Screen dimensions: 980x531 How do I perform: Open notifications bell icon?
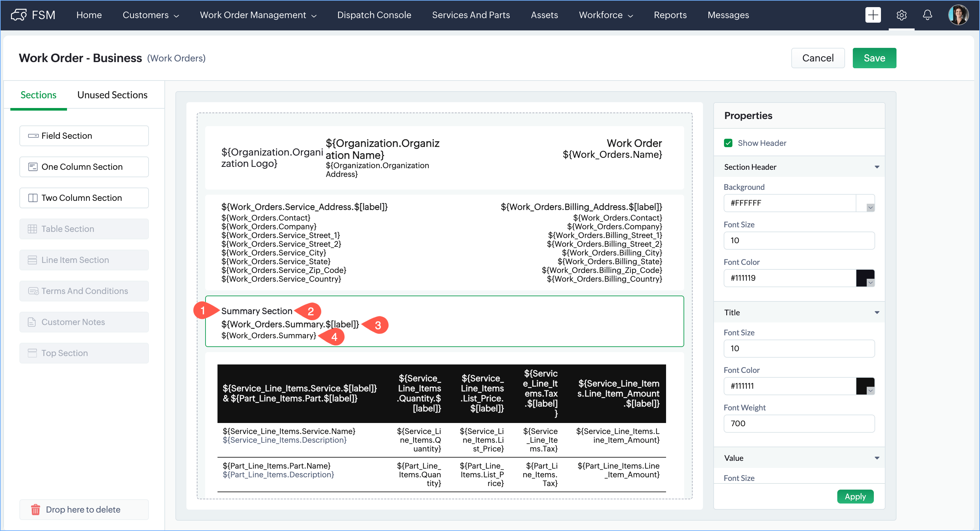pyautogui.click(x=928, y=15)
